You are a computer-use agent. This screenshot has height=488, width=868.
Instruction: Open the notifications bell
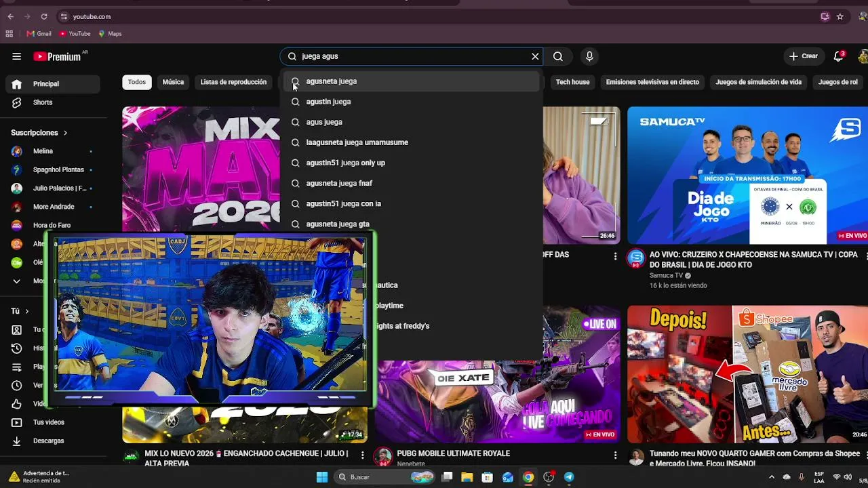coord(839,56)
